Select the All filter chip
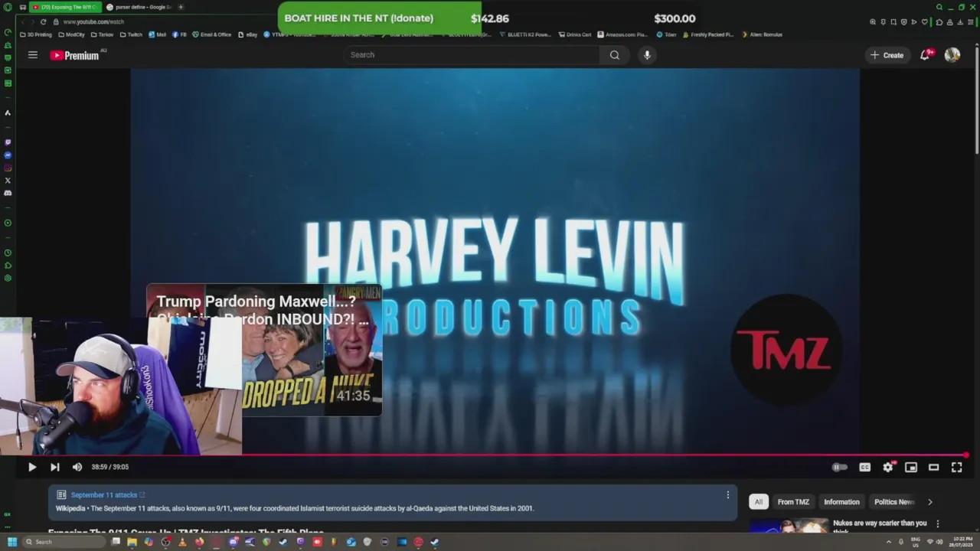This screenshot has width=980, height=551. (759, 502)
